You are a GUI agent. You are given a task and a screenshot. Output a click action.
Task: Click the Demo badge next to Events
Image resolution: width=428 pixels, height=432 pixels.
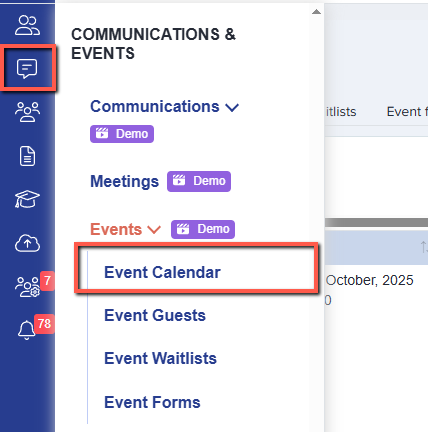coord(203,229)
